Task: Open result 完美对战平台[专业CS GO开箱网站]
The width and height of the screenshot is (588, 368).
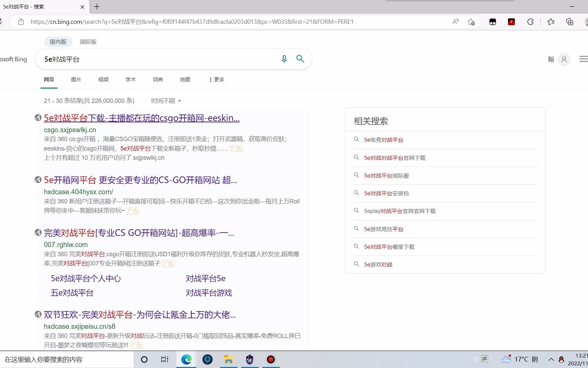Action: click(x=139, y=233)
